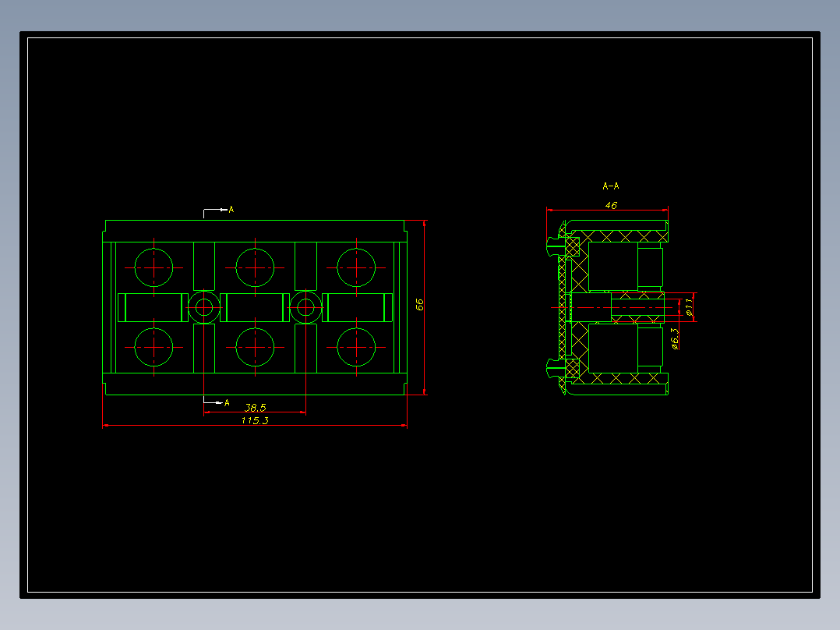Viewport: 840px width, 630px height.
Task: Click the A-A section view title
Action: click(x=611, y=186)
